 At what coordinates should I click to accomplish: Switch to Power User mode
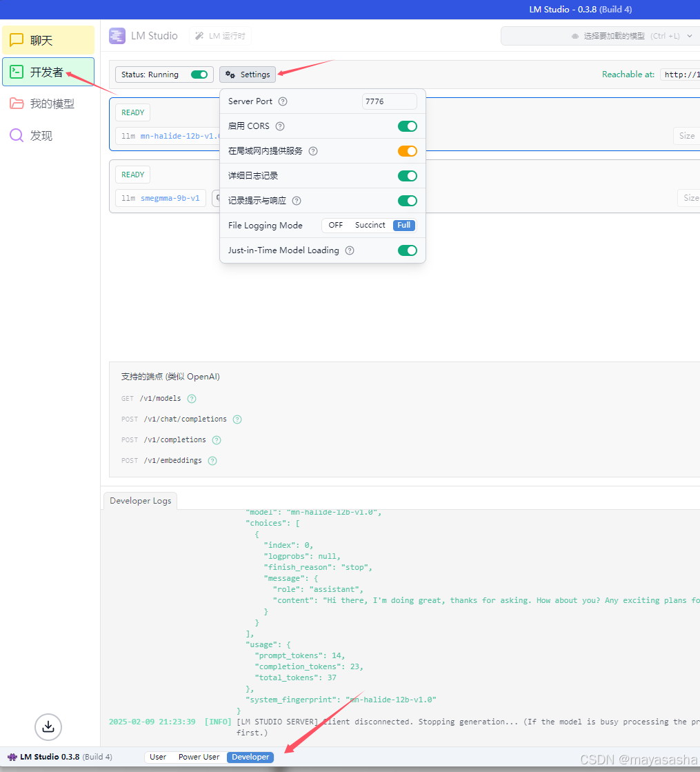coord(199,758)
